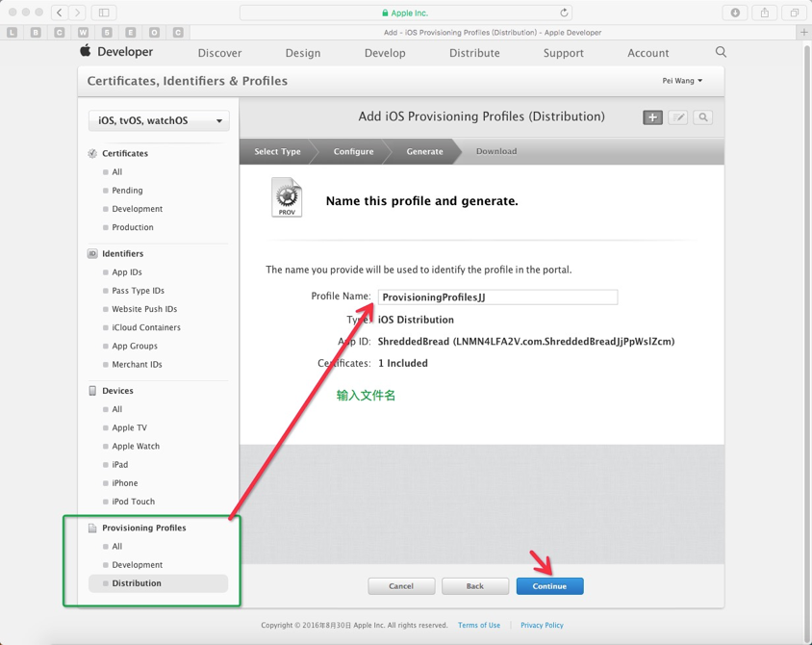The image size is (812, 645).
Task: Select iPad under Devices
Action: (x=119, y=465)
